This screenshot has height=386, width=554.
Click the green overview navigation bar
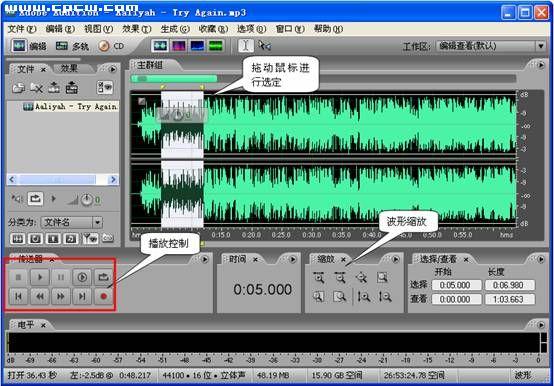tap(174, 78)
